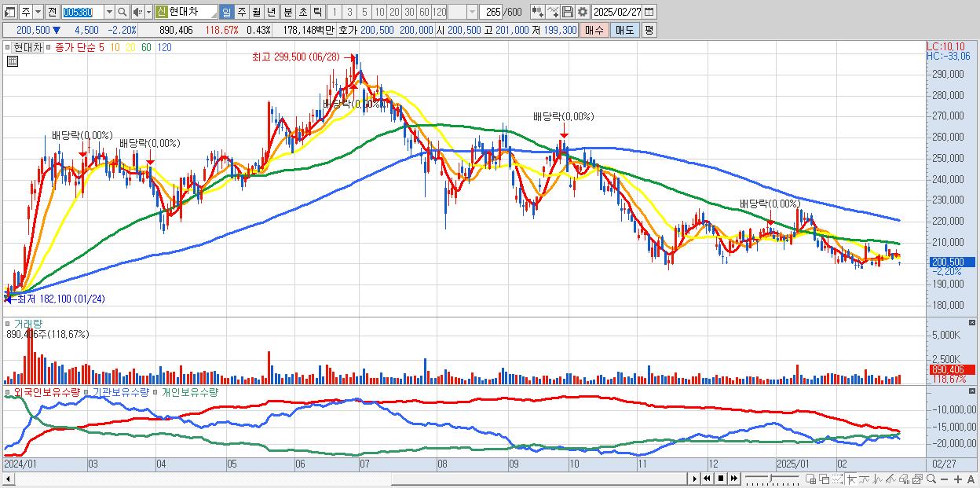
Task: Click the candlestick chart type icon
Action: tap(538, 12)
